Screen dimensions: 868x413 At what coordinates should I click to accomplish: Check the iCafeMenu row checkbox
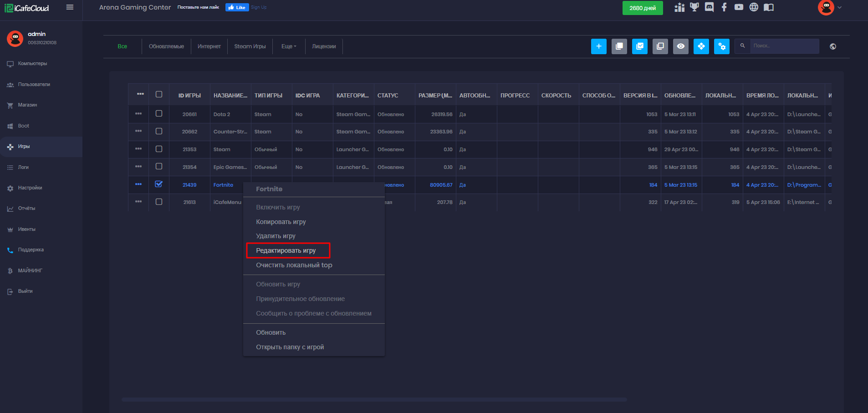(x=159, y=202)
